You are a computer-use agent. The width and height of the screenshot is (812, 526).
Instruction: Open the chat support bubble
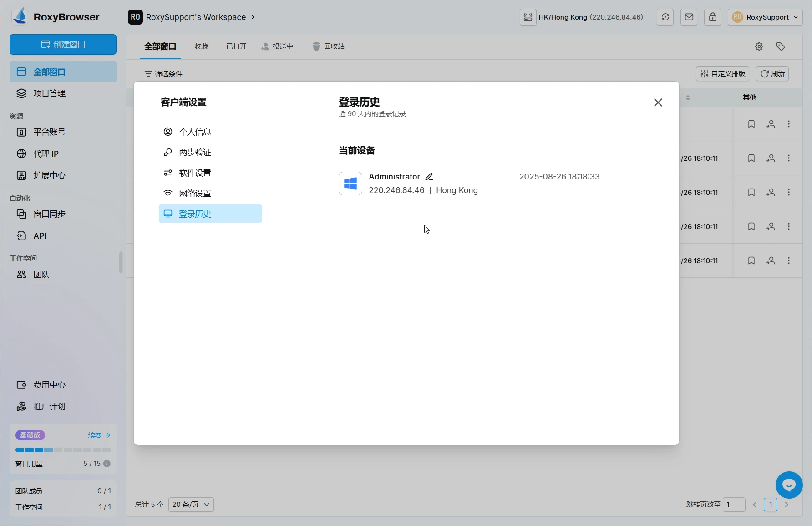[x=789, y=485]
